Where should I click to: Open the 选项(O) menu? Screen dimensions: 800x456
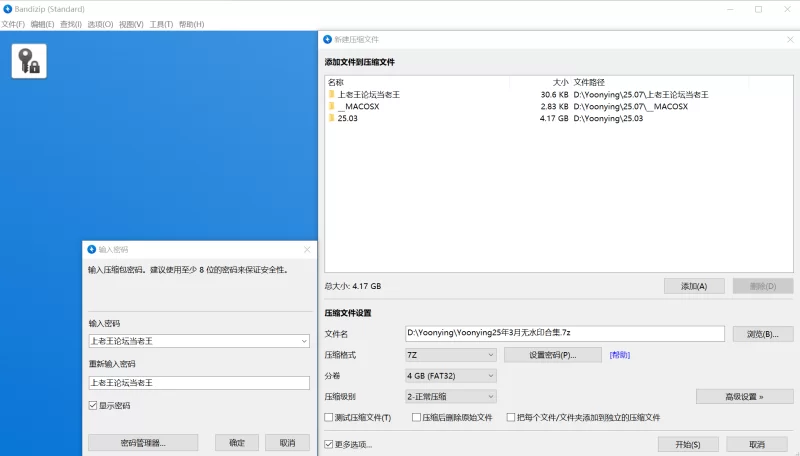click(x=100, y=24)
